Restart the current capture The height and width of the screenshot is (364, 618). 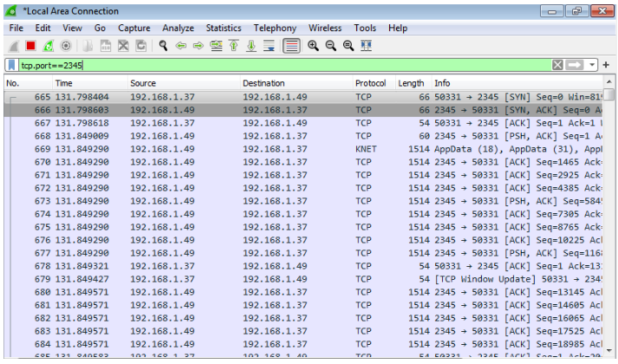(49, 46)
